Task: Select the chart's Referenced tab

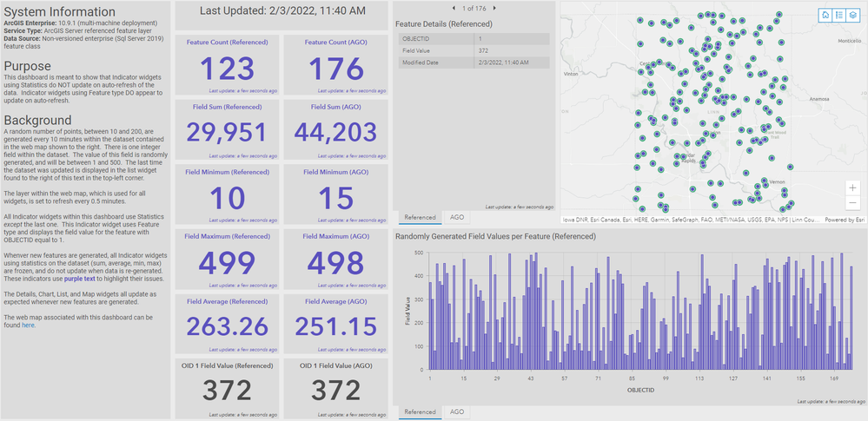Action: (x=420, y=411)
